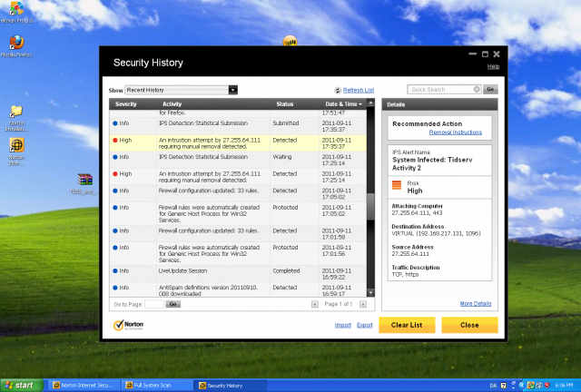Select the High intrusion attempt row at 17:25:14
The height and width of the screenshot is (392, 581).
(238, 177)
